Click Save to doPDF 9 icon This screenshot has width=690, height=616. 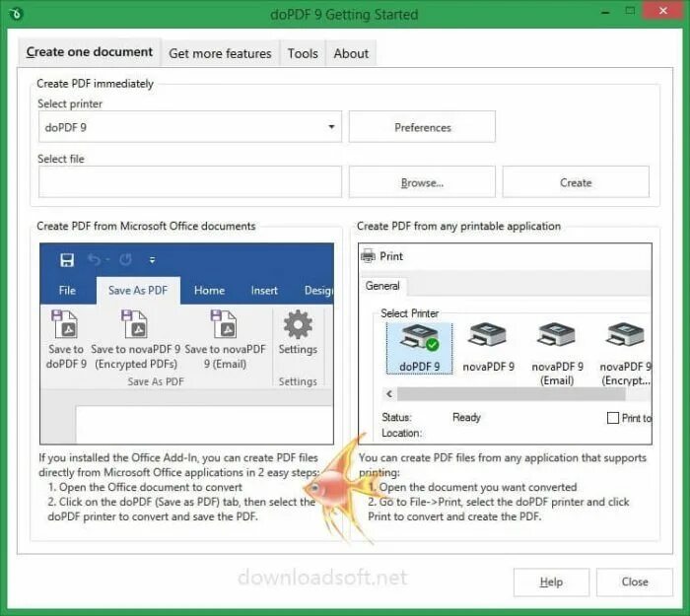click(x=66, y=324)
